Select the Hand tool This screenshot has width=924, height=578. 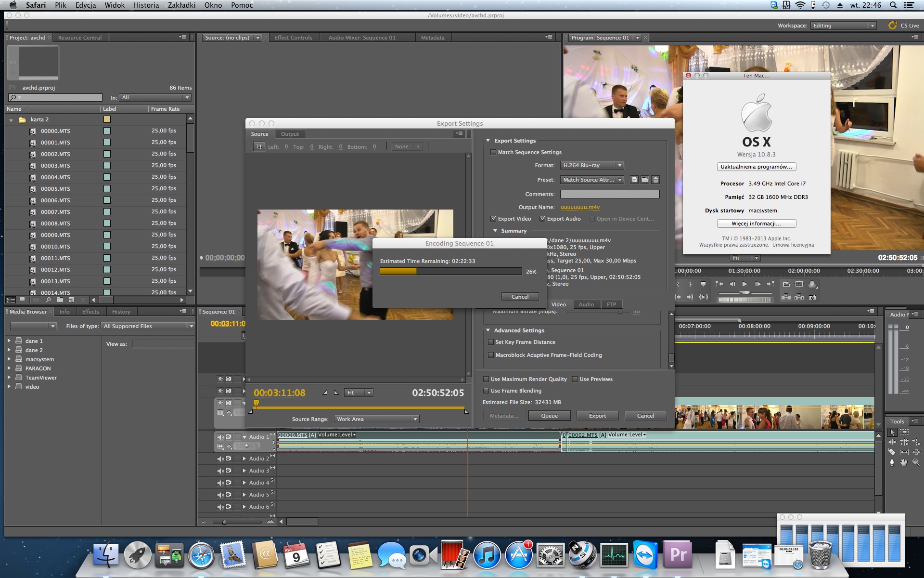point(904,462)
